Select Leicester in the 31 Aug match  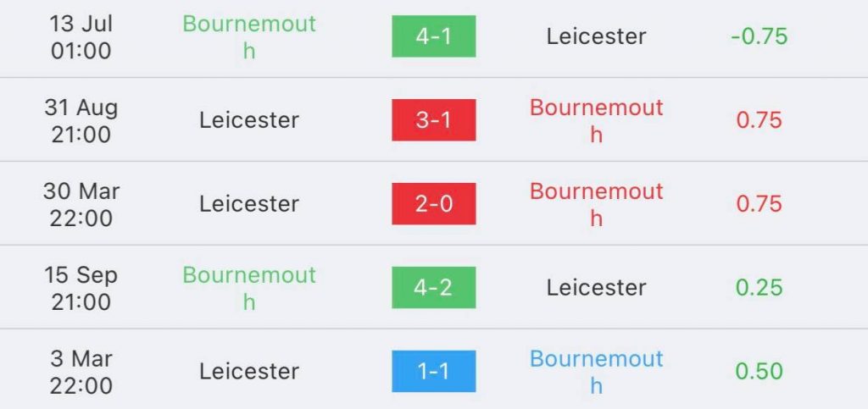coord(249,120)
